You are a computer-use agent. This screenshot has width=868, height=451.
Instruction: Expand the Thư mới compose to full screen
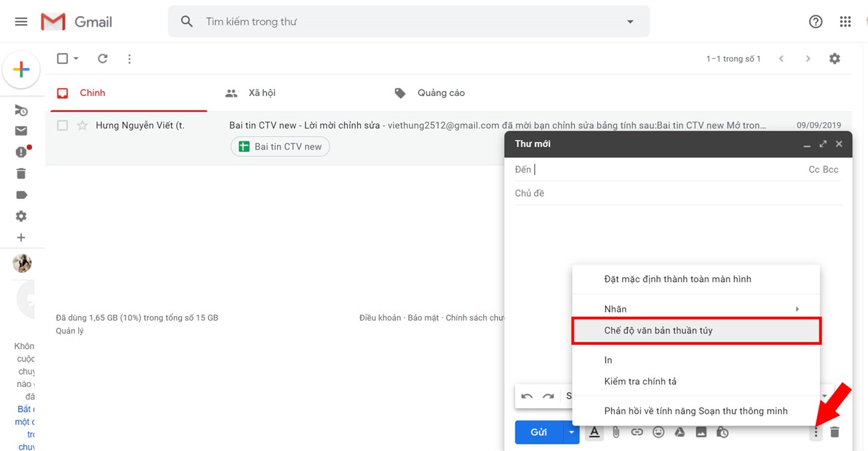pos(823,144)
